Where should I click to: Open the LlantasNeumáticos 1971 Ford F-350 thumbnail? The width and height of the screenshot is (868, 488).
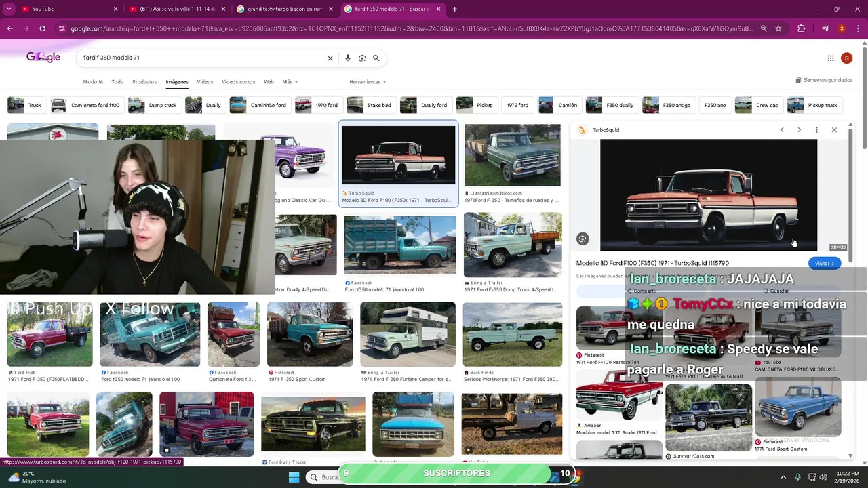(x=513, y=155)
